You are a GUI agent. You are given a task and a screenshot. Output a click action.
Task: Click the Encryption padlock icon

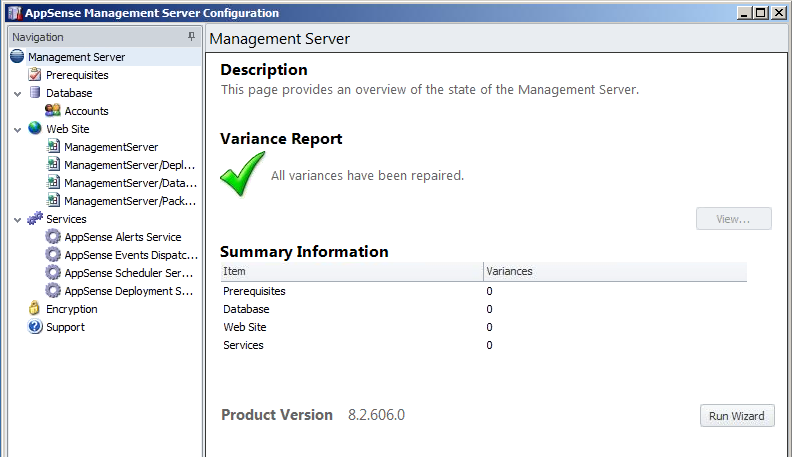tap(34, 308)
